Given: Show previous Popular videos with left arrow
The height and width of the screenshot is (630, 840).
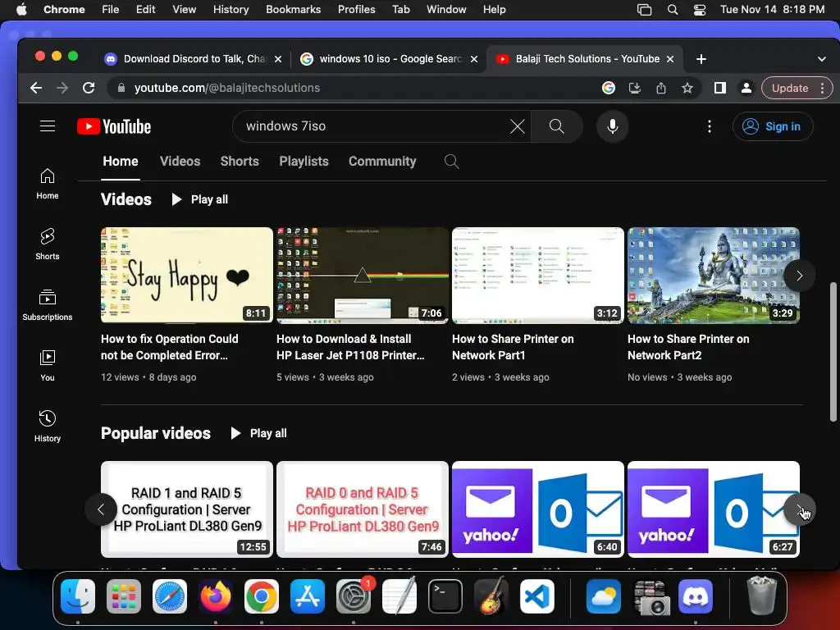Looking at the screenshot, I should (x=101, y=509).
